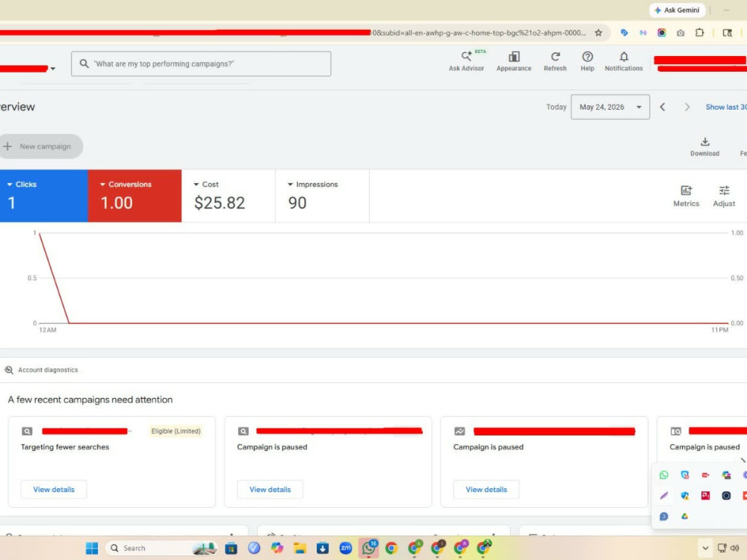Click the network icon in system tray
Viewport: 747px width, 560px height.
point(722,548)
